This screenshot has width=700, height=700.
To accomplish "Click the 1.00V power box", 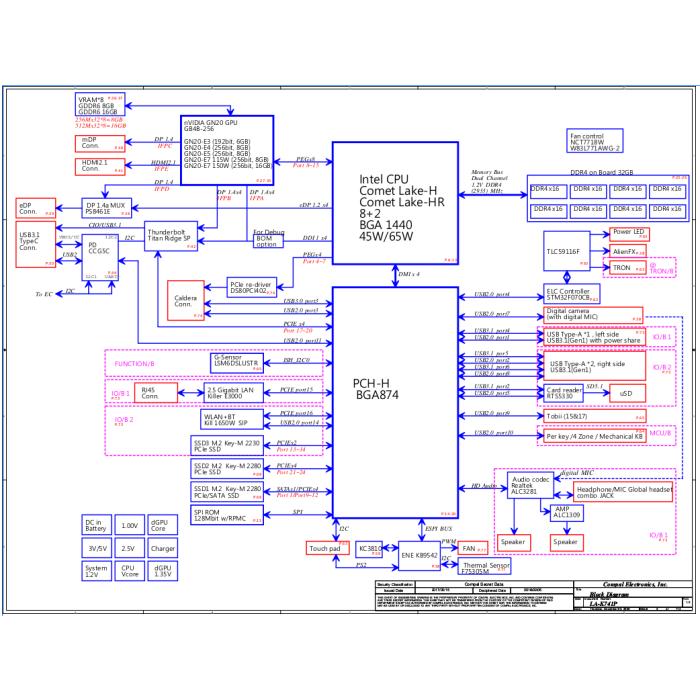I will point(129,525).
